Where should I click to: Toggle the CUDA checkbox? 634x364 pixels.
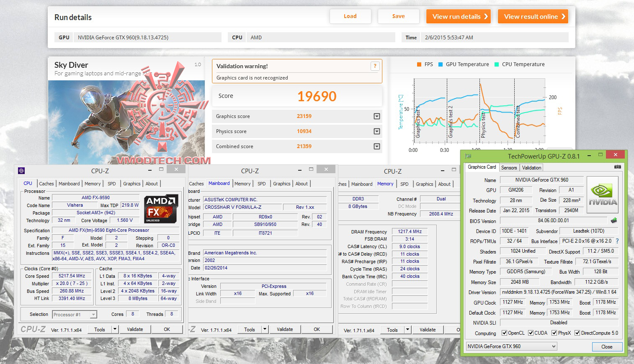point(531,333)
